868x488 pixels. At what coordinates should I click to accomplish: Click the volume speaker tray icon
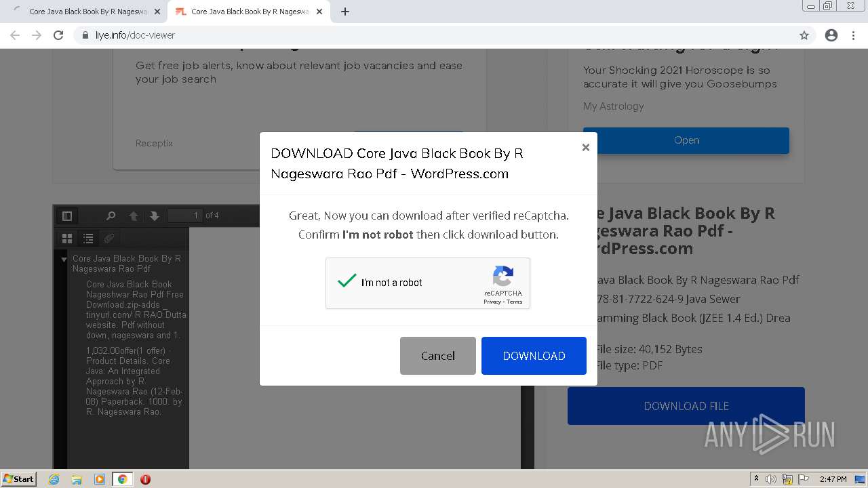pyautogui.click(x=771, y=479)
